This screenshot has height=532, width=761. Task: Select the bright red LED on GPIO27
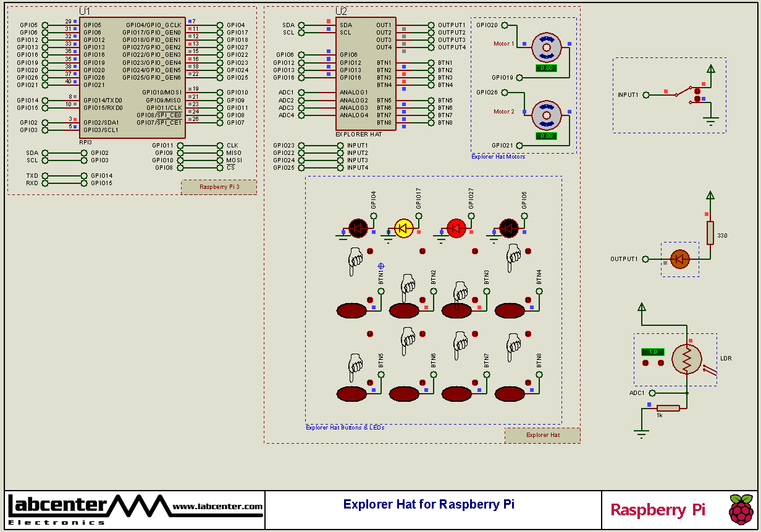[456, 228]
